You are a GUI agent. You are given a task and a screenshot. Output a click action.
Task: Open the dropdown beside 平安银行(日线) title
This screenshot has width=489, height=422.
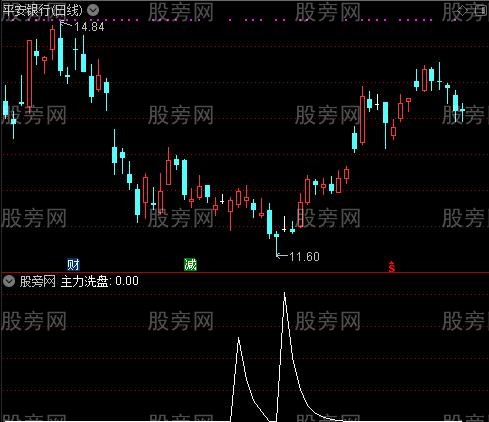click(x=93, y=11)
